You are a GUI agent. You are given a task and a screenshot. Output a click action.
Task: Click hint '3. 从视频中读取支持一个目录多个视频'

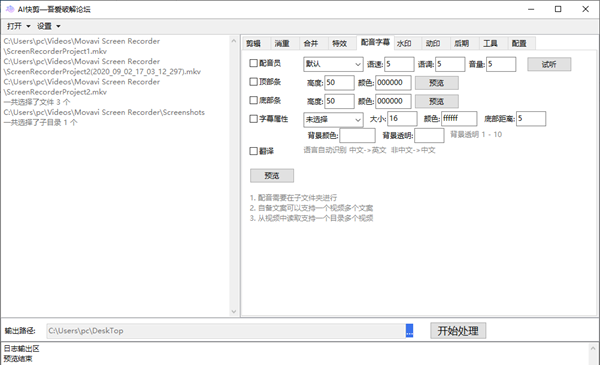[x=311, y=218]
